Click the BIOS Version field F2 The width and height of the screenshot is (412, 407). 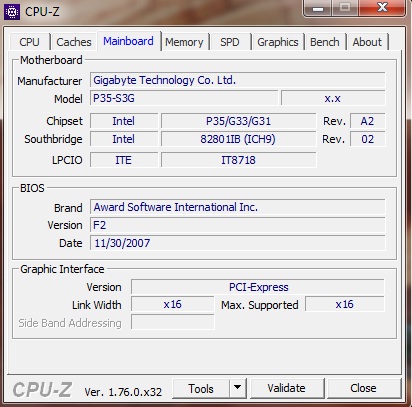(x=237, y=225)
